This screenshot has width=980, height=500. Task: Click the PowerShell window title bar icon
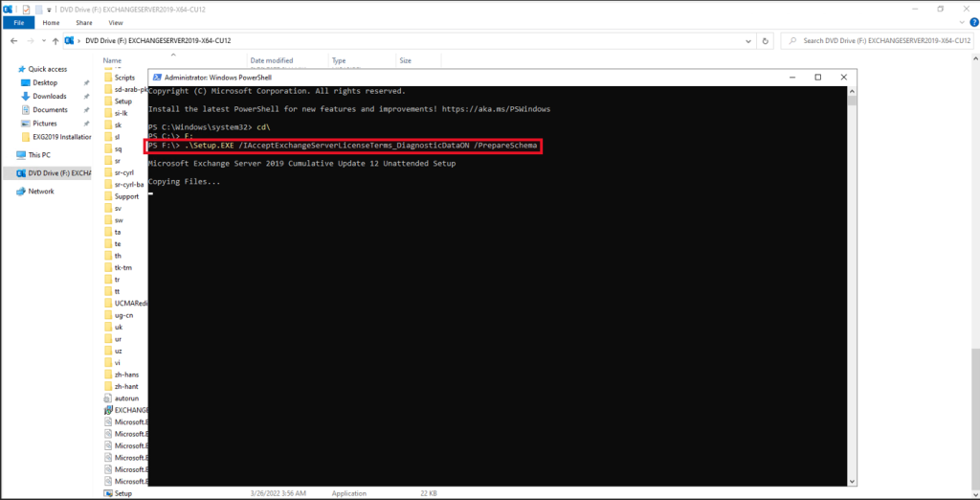click(x=156, y=78)
